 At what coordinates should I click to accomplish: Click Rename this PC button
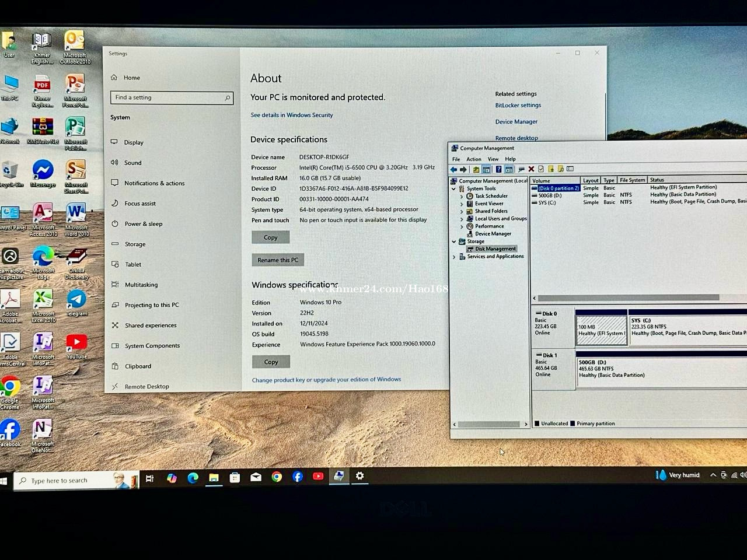278,260
